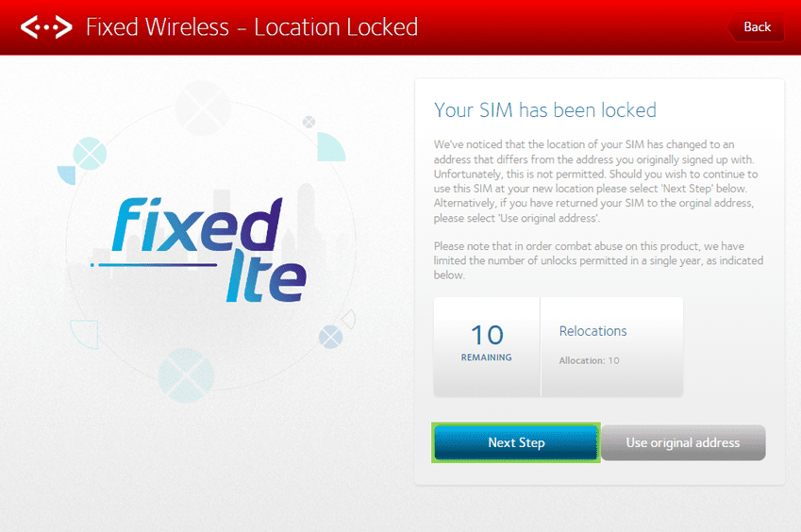The image size is (801, 532).
Task: Click the 'Your SIM has been locked' heading
Action: [x=545, y=110]
